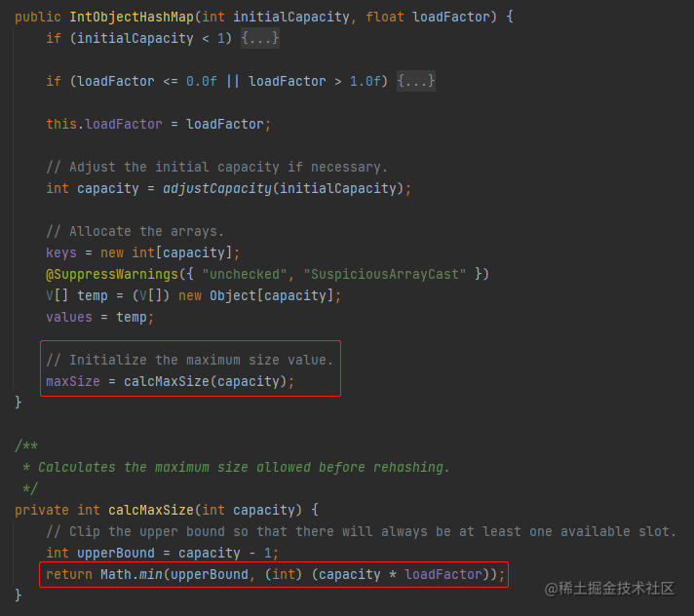Click the comment 'Allocate the arrays.'

tap(135, 231)
